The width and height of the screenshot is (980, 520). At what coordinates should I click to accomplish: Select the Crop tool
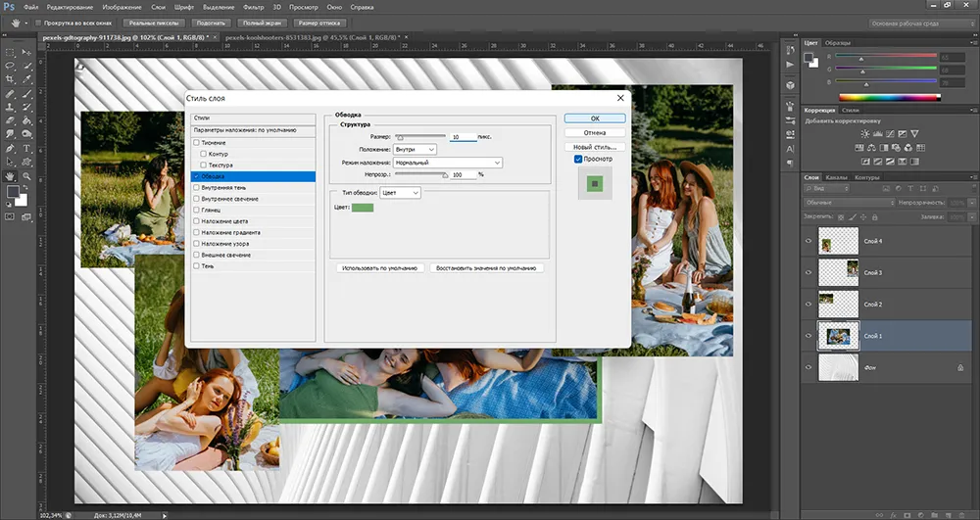click(10, 80)
